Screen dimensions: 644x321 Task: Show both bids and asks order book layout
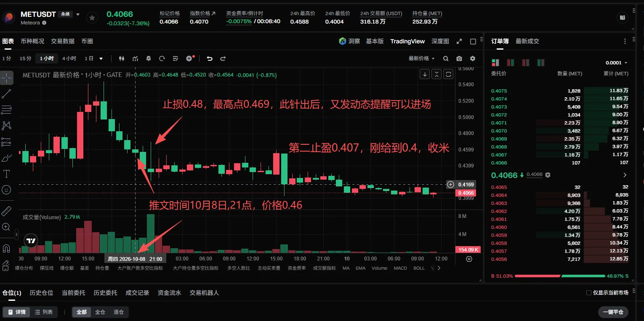click(495, 63)
